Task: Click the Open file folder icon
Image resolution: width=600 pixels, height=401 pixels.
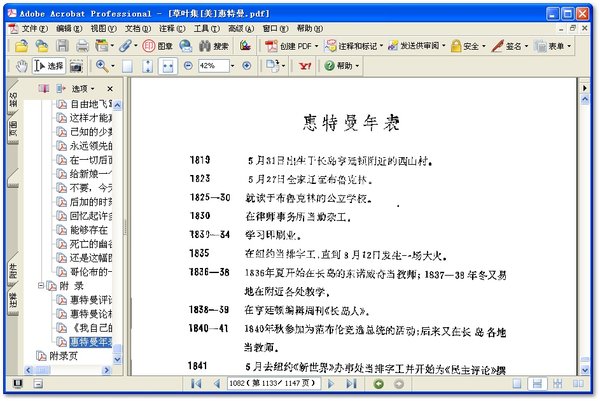Action: (21, 46)
